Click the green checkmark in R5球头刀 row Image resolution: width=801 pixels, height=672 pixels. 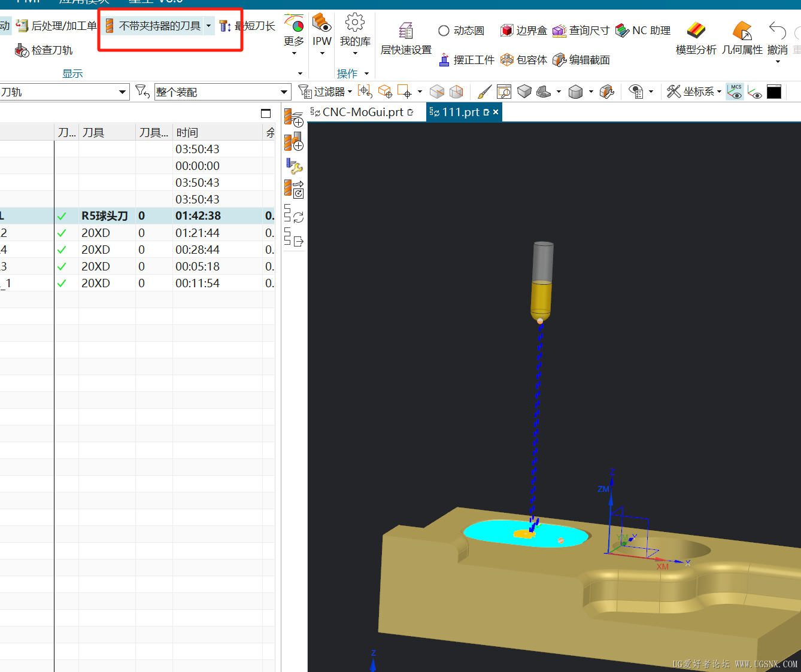click(62, 216)
